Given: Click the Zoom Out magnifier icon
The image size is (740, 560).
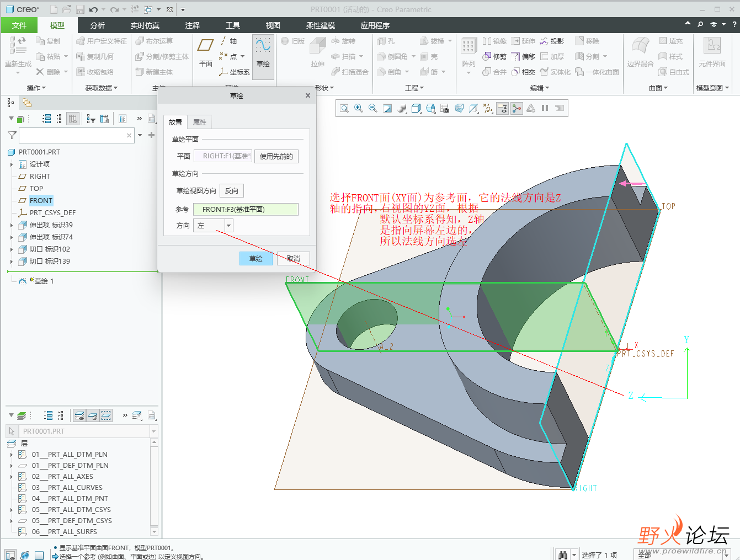Looking at the screenshot, I should click(x=373, y=108).
